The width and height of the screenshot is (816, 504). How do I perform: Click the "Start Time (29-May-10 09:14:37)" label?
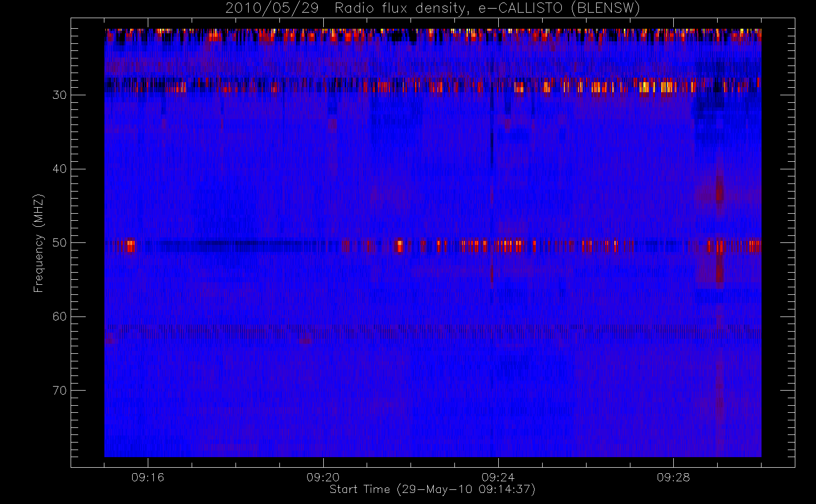432,489
